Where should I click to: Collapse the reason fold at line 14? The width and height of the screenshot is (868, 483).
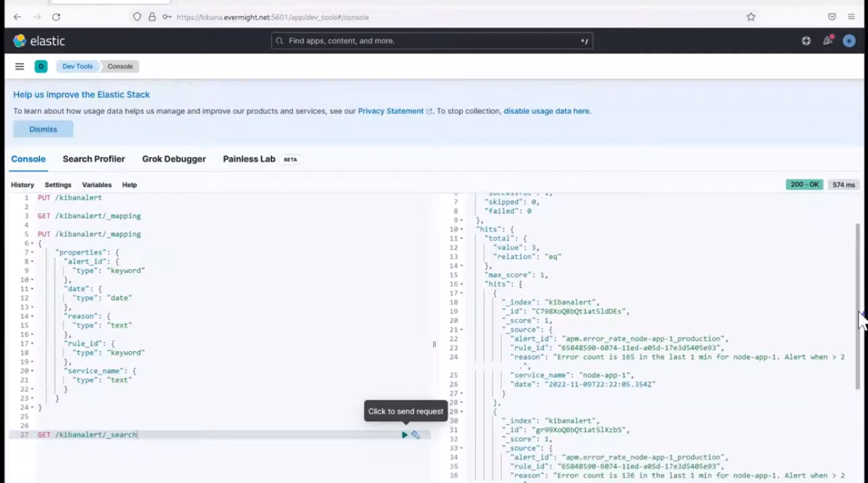coord(32,316)
